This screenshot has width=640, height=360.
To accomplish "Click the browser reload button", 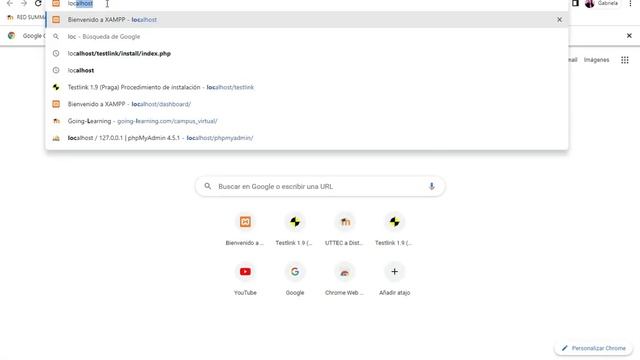I will pos(38,3).
